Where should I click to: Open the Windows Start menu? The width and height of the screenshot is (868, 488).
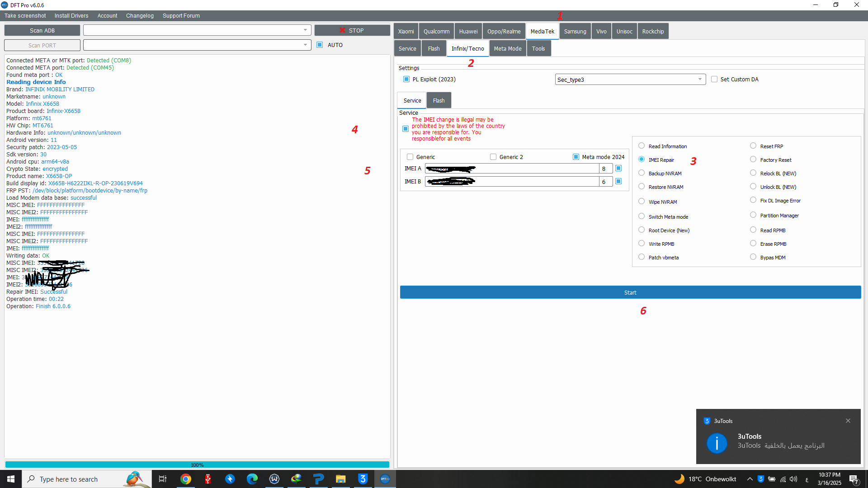[x=11, y=479]
